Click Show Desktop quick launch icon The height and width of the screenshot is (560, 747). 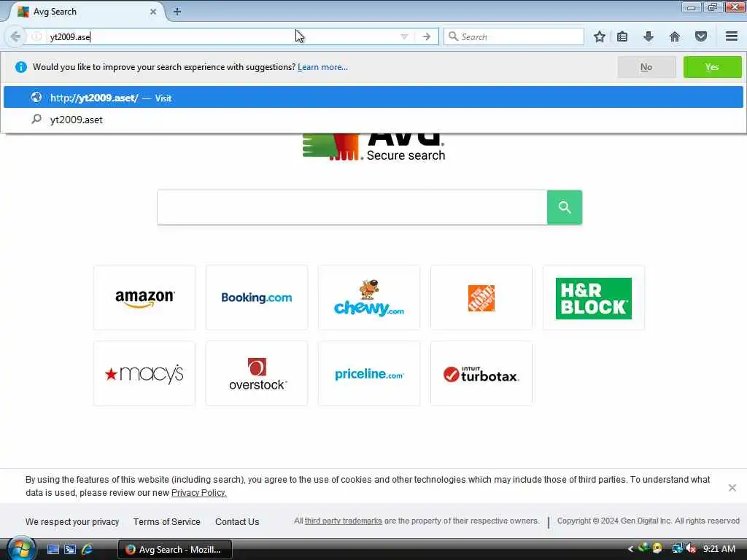53,550
